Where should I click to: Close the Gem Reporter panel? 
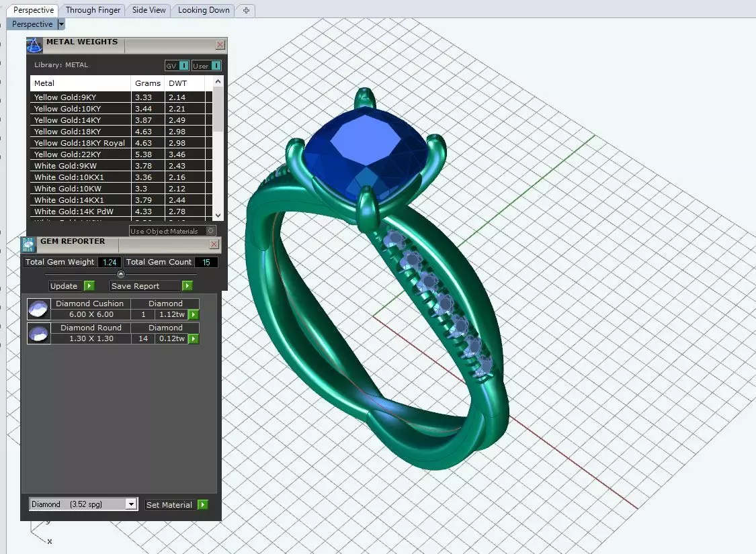(x=214, y=244)
